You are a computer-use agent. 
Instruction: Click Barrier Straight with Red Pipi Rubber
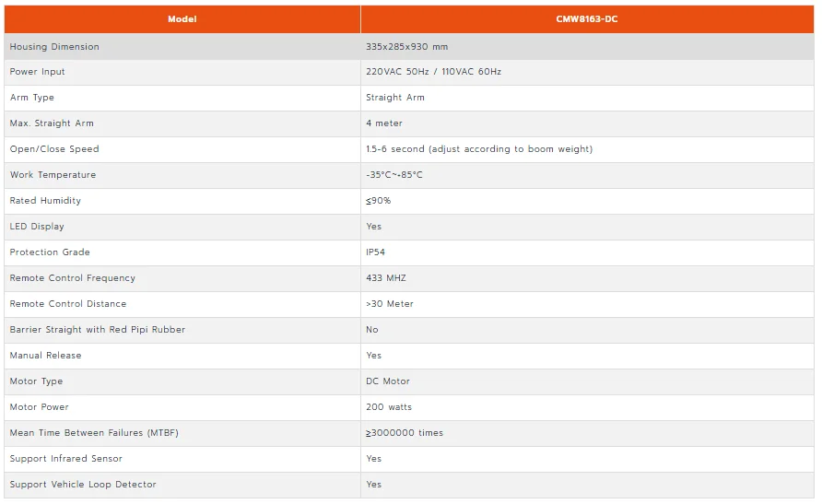[98, 330]
